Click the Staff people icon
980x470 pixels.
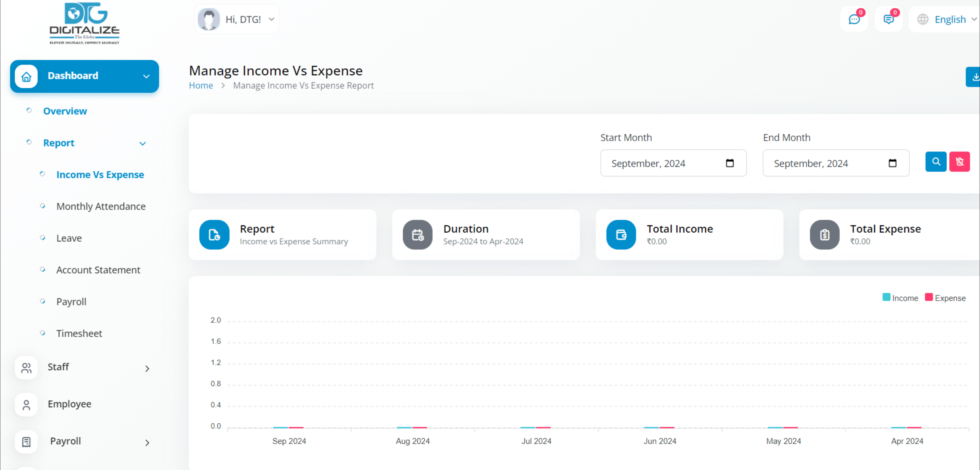26,368
